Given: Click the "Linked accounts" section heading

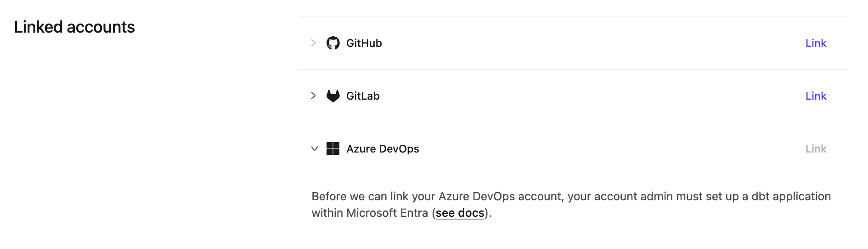Looking at the screenshot, I should 74,27.
